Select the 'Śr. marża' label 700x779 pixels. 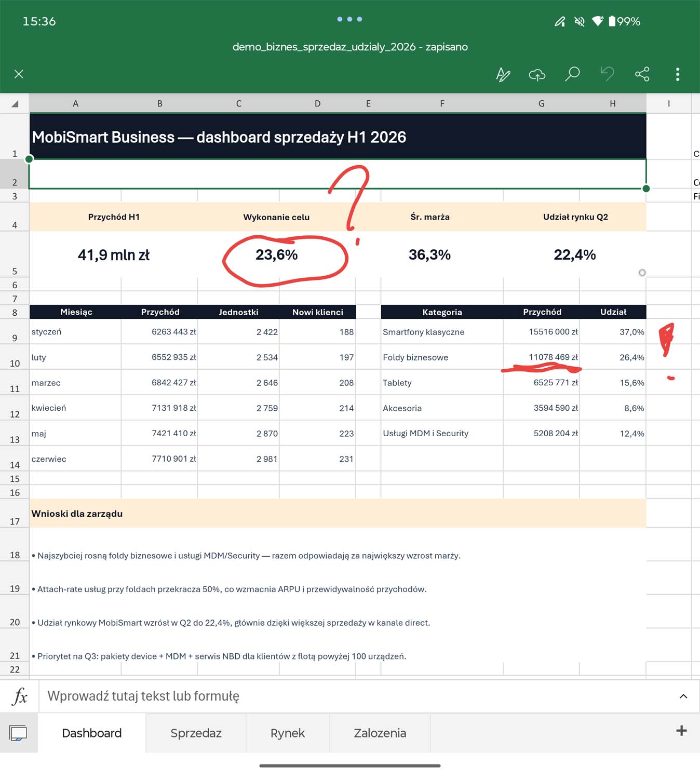click(429, 217)
